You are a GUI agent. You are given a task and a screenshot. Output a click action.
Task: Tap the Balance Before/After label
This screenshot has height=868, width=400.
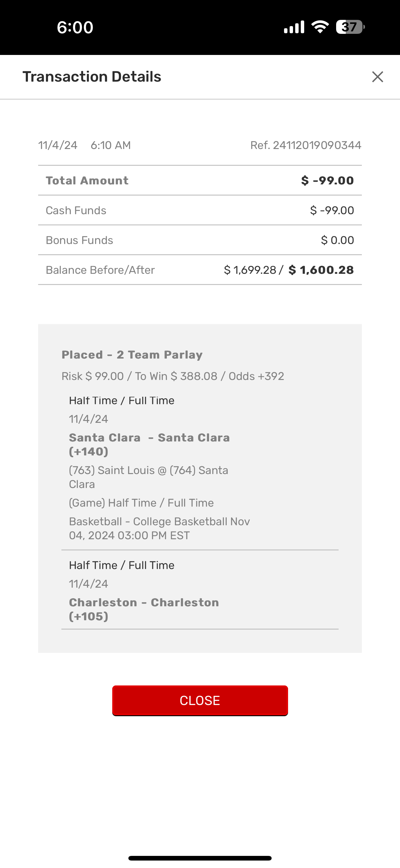pos(100,270)
